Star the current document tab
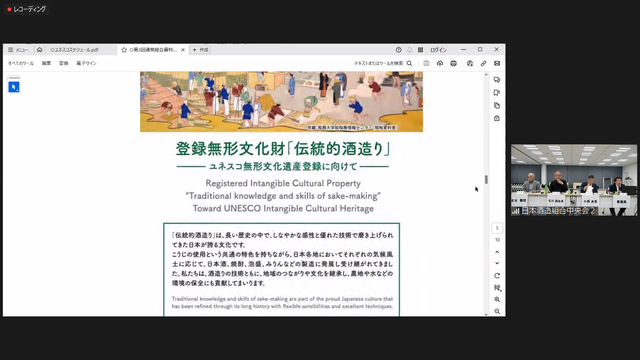Viewport: 640px width, 360px height. [x=124, y=50]
